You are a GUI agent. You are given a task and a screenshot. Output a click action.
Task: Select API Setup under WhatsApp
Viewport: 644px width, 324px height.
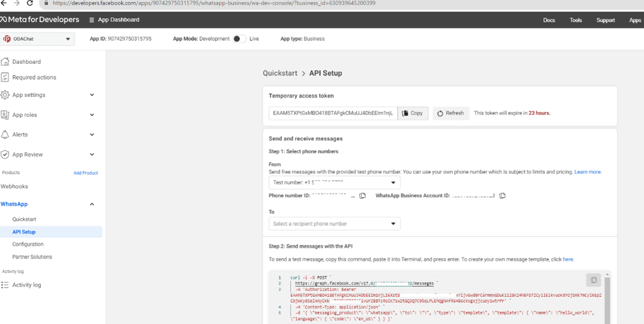(x=51, y=232)
